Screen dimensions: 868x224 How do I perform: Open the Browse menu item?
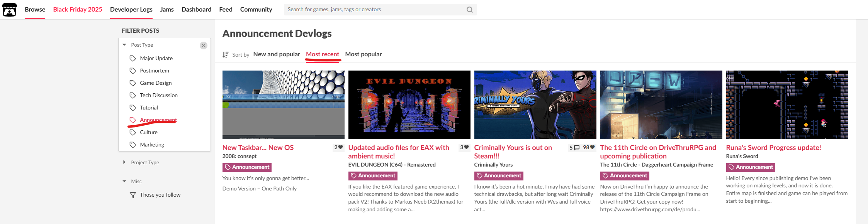coord(35,9)
